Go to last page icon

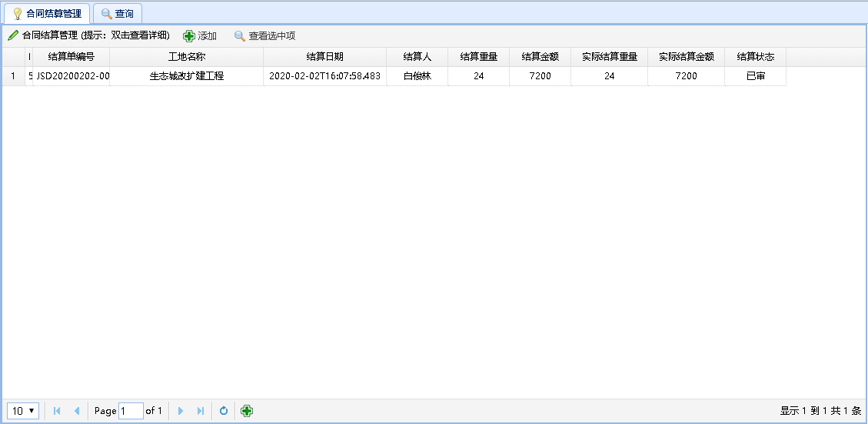click(201, 411)
